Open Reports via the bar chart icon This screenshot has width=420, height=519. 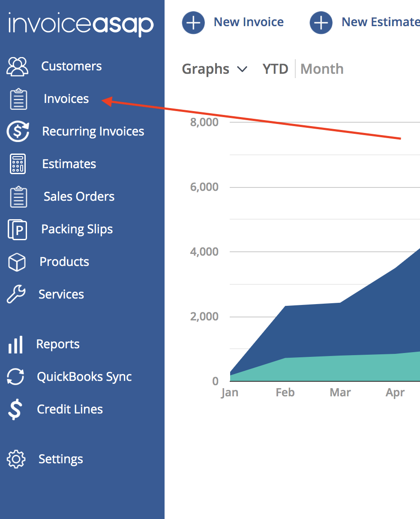(15, 344)
